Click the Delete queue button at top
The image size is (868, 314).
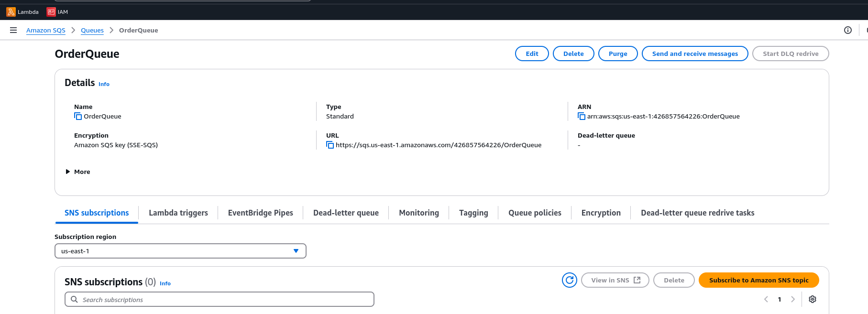[x=573, y=54]
